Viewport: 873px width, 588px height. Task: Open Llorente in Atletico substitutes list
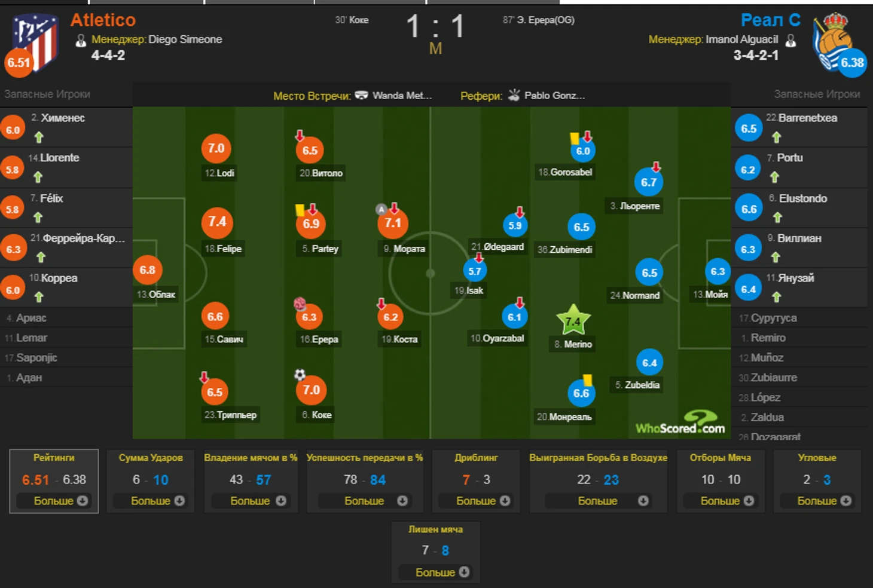pos(66,167)
